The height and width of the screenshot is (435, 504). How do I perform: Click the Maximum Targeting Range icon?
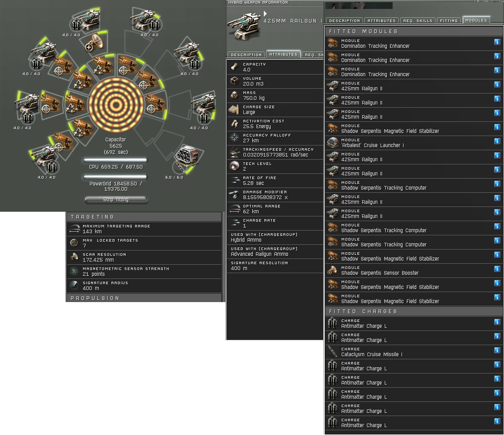pos(75,229)
